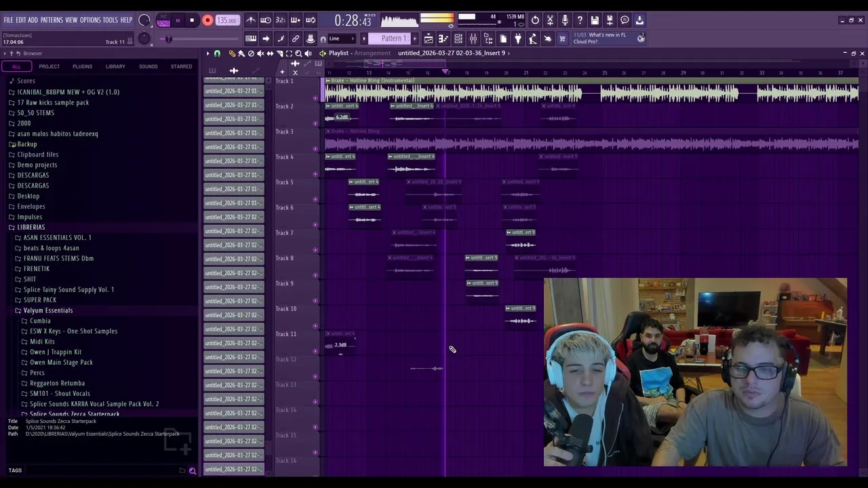Switch to the PLUGINS browser tab
The height and width of the screenshot is (488, 868).
point(82,66)
